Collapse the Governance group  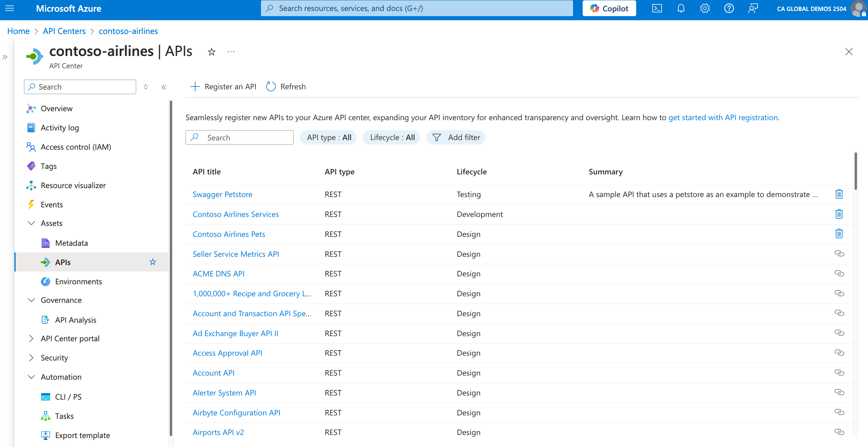(31, 300)
